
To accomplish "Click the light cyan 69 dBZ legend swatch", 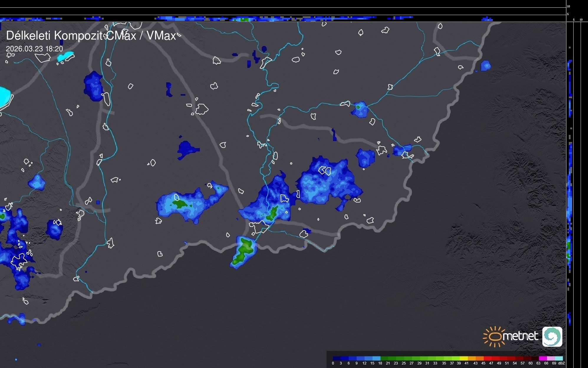I will click(x=559, y=359).
